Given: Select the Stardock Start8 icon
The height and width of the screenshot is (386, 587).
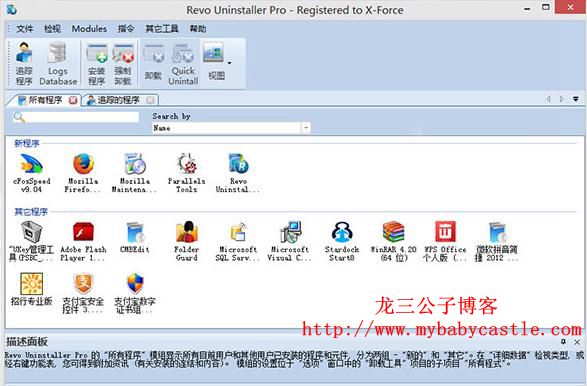Looking at the screenshot, I should 342,241.
